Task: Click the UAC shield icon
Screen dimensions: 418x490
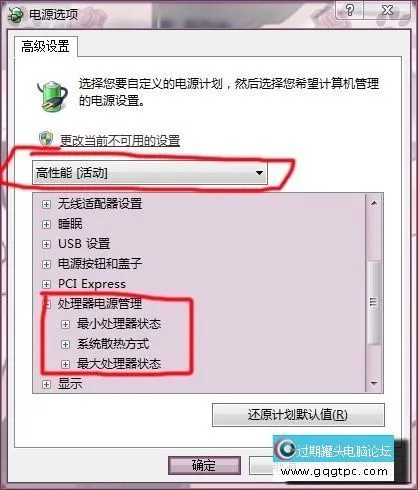Action: (46, 139)
